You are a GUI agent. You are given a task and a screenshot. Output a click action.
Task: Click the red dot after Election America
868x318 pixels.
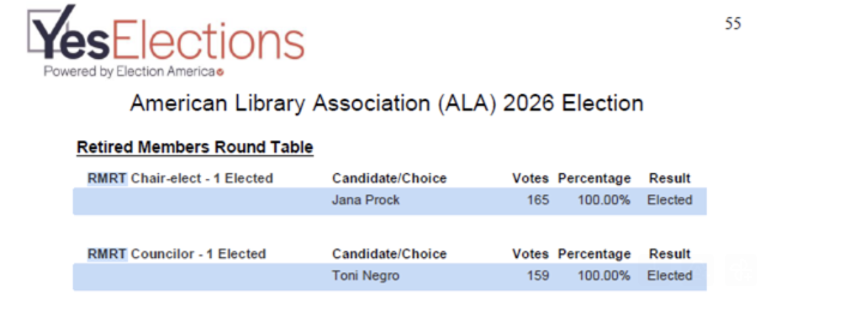pos(220,72)
